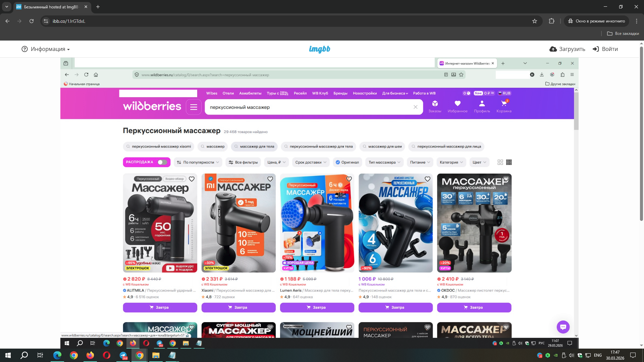Click the OKDOC massager product thumbnail

tap(474, 223)
